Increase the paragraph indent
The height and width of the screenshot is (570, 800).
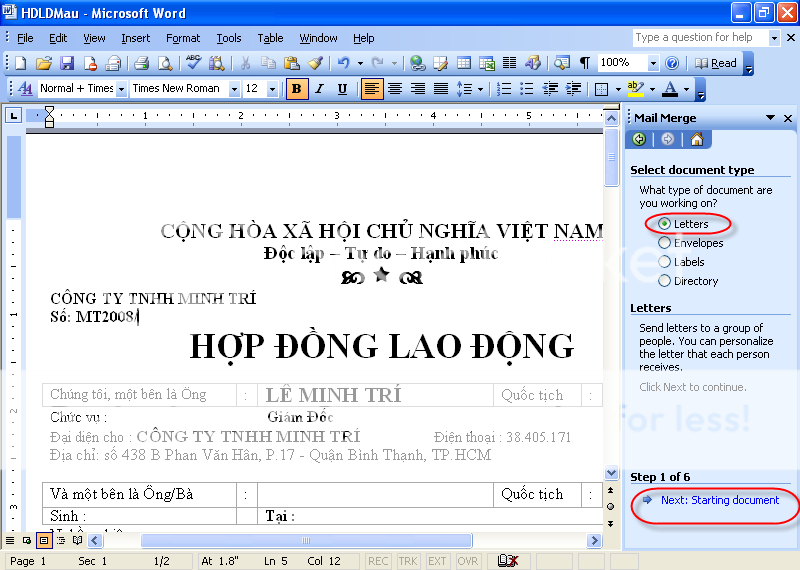coord(573,89)
